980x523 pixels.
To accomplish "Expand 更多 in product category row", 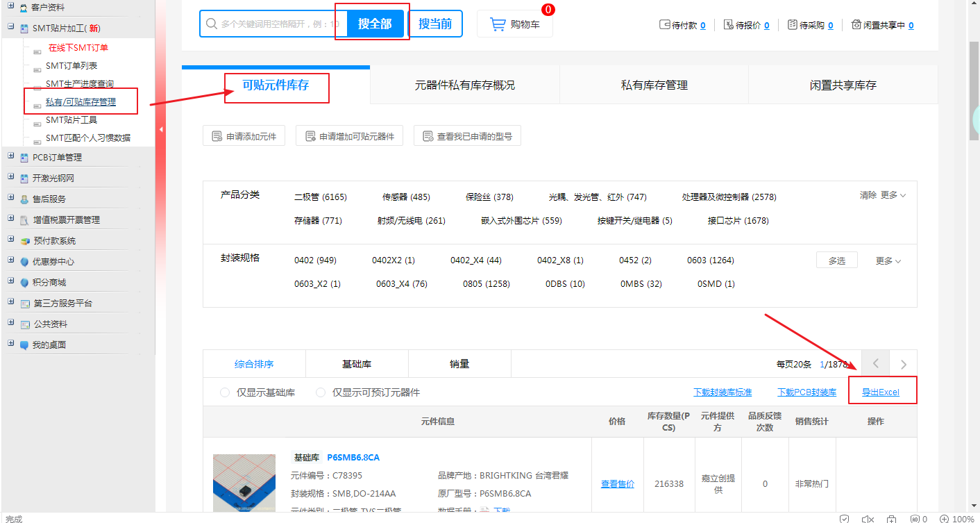I will coord(893,195).
